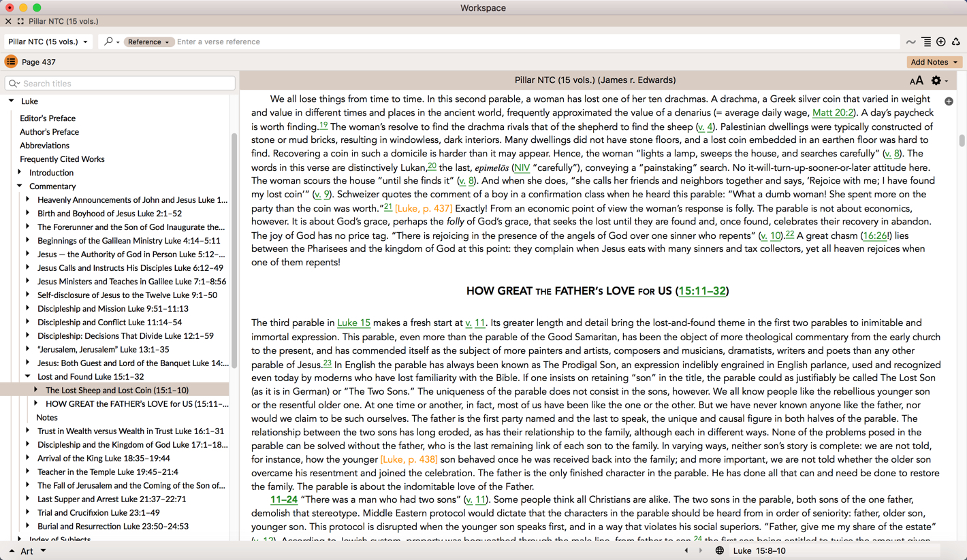Click the squiggle icon next to the search field
967x560 pixels.
pyautogui.click(x=910, y=42)
